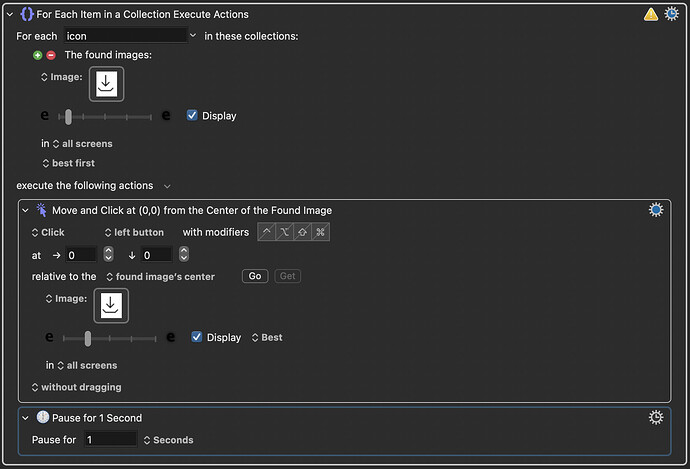Toggle Display checkbox next to Best dropdown
The image size is (690, 469).
click(197, 338)
